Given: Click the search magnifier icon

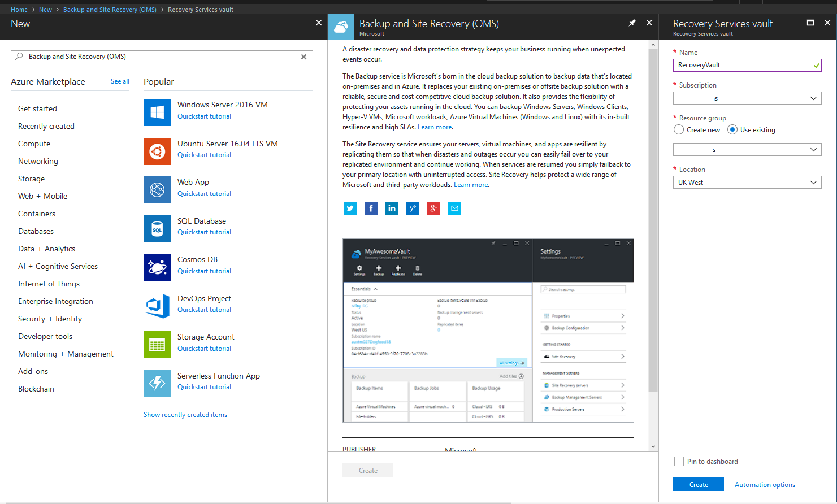Looking at the screenshot, I should [19, 57].
